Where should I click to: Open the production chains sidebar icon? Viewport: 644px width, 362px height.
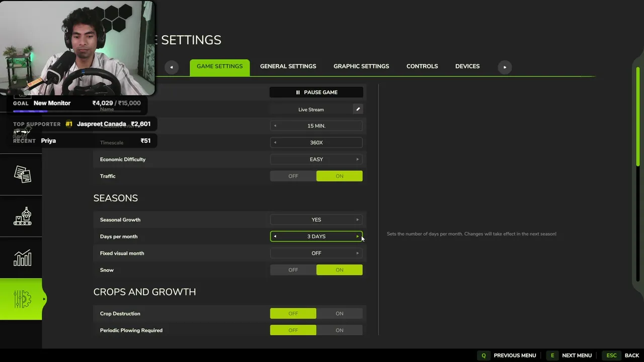point(22,216)
